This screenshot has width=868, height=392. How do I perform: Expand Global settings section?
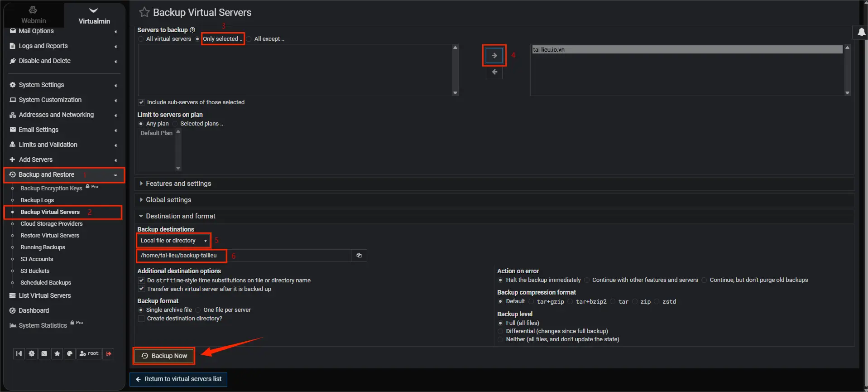tap(494, 200)
